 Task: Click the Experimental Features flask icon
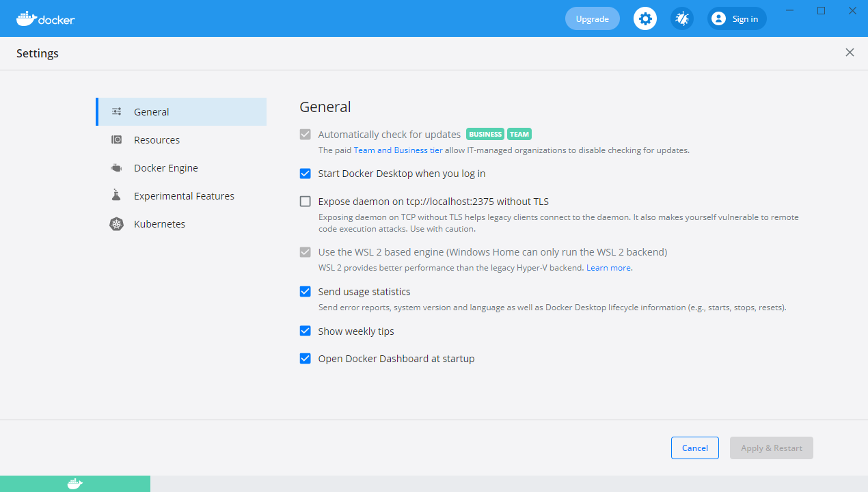pyautogui.click(x=117, y=195)
